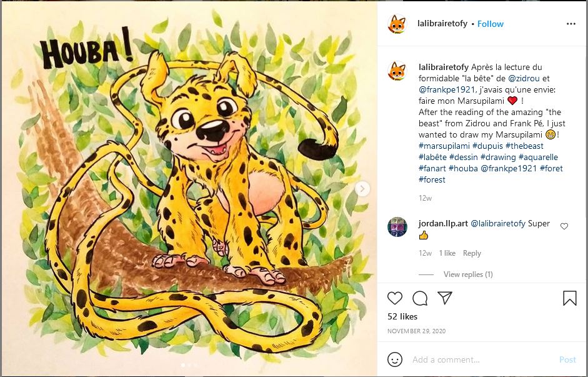Viewport: 588px width, 377px height.
Task: Click jordan.llp.art commenter avatar
Action: [397, 226]
